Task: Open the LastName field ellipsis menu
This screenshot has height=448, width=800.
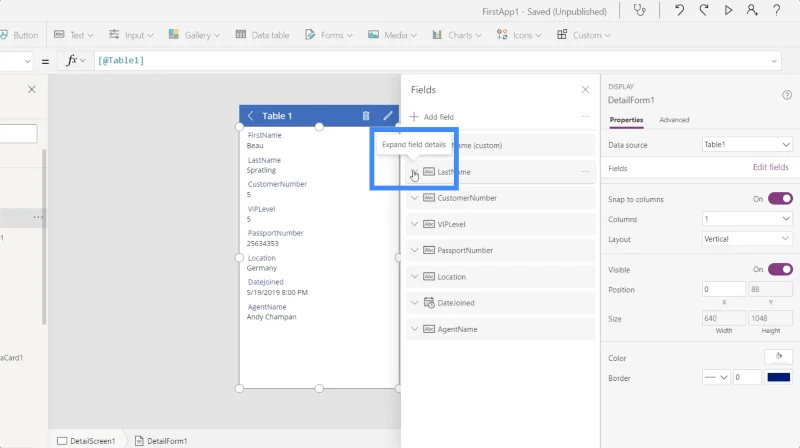Action: click(x=585, y=172)
